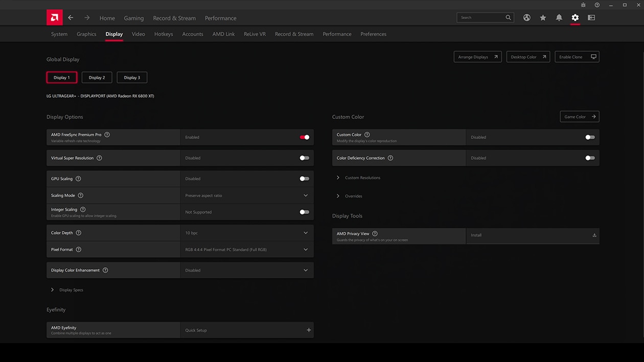Switch to the ReLive VR tab
Image resolution: width=644 pixels, height=362 pixels.
tap(255, 34)
